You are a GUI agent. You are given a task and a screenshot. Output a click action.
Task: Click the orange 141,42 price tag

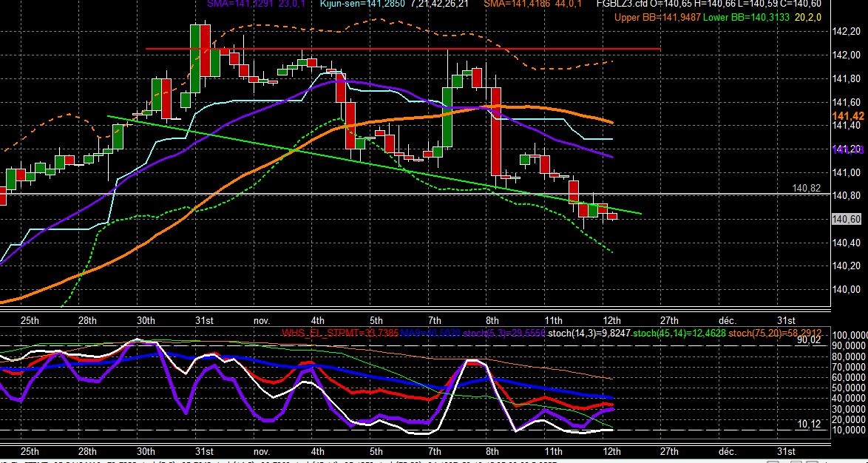[x=847, y=115]
